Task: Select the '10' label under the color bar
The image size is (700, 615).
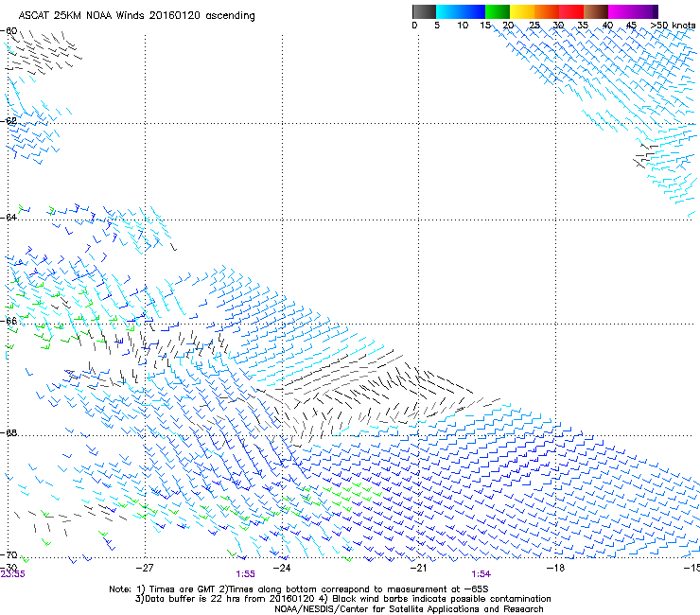Action: 463,26
